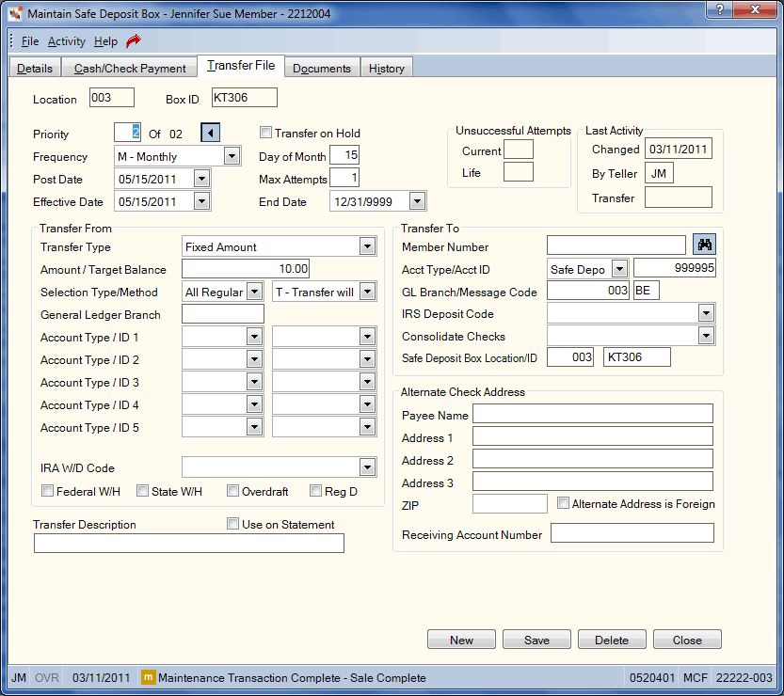This screenshot has width=784, height=696.
Task: Click the binoculars member search icon
Action: [x=705, y=245]
